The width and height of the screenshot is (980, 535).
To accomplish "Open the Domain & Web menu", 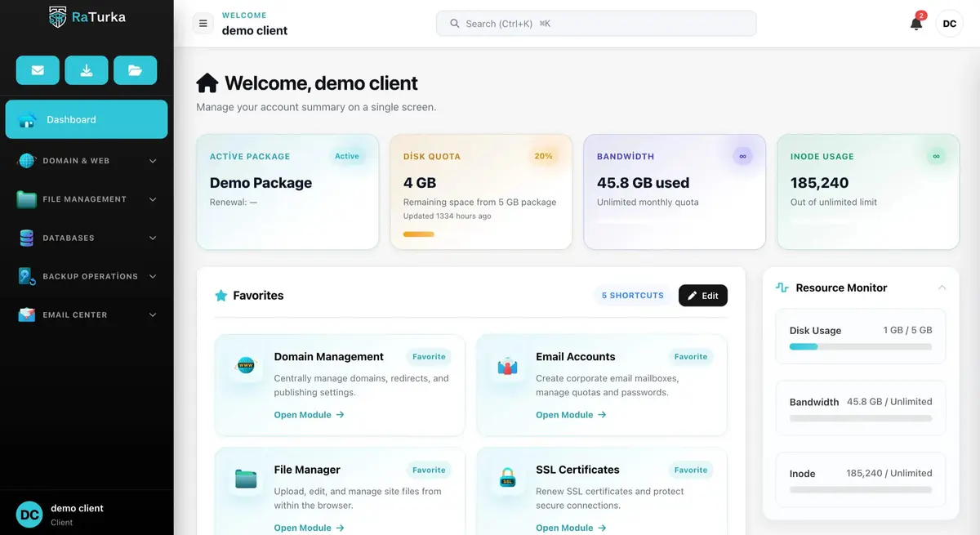I will point(87,161).
